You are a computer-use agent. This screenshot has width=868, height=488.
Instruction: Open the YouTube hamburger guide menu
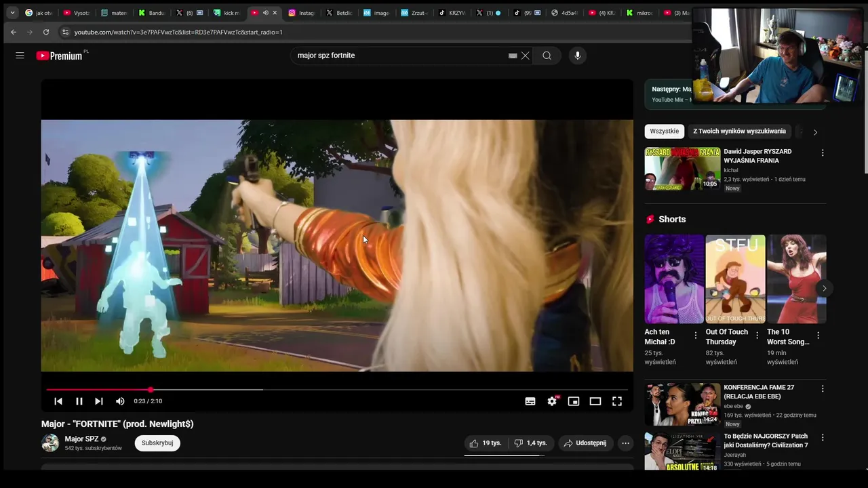(20, 56)
